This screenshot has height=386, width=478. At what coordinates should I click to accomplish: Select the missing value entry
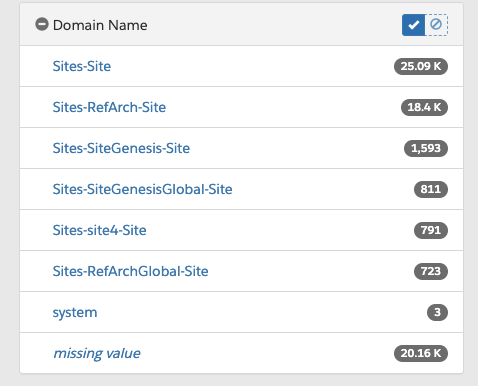click(x=97, y=353)
